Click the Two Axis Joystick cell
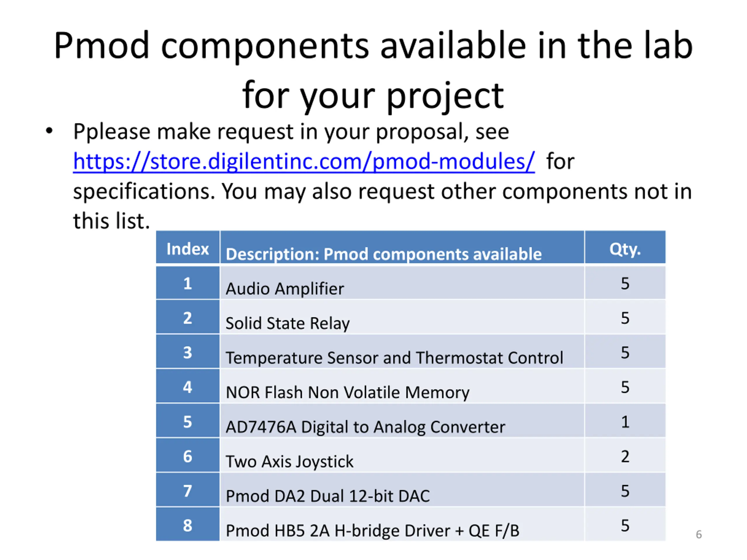Viewport: 747px width, 560px height. coord(402,455)
